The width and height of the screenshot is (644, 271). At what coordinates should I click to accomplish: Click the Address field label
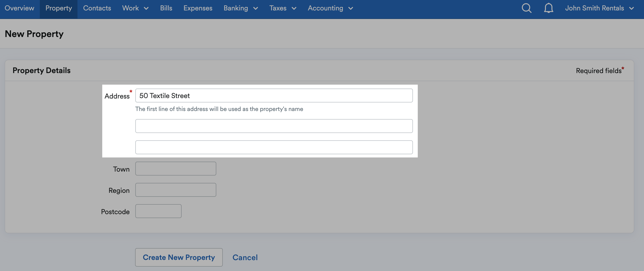point(117,96)
